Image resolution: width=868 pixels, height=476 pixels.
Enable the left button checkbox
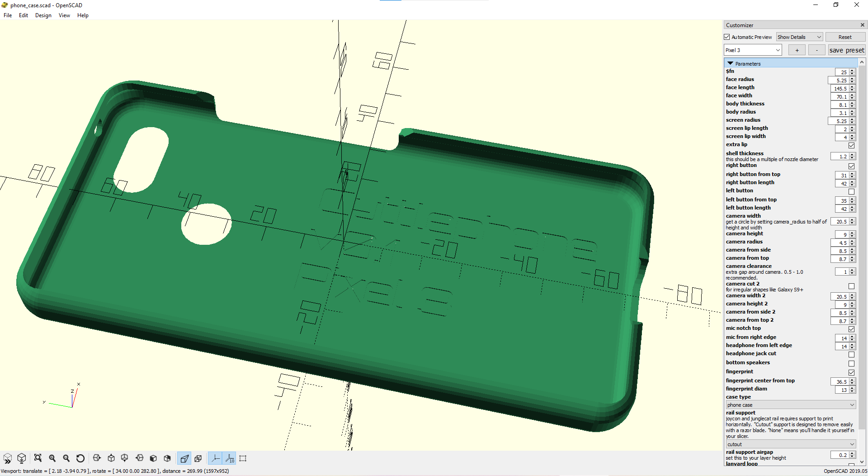(x=851, y=191)
